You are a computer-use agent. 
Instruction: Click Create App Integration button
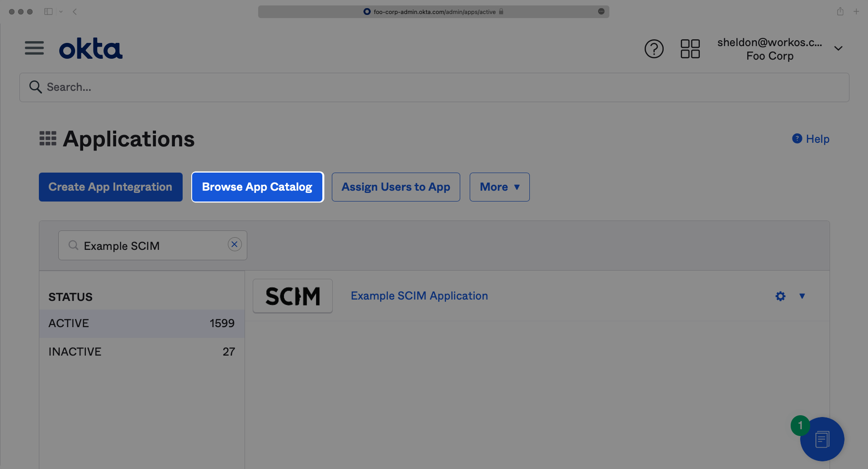point(110,187)
